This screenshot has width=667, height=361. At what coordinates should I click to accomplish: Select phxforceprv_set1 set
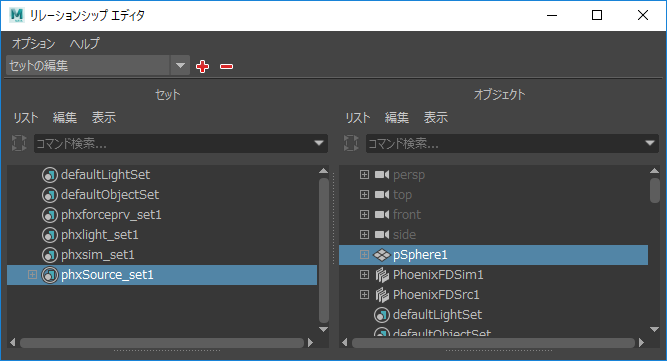(x=111, y=215)
